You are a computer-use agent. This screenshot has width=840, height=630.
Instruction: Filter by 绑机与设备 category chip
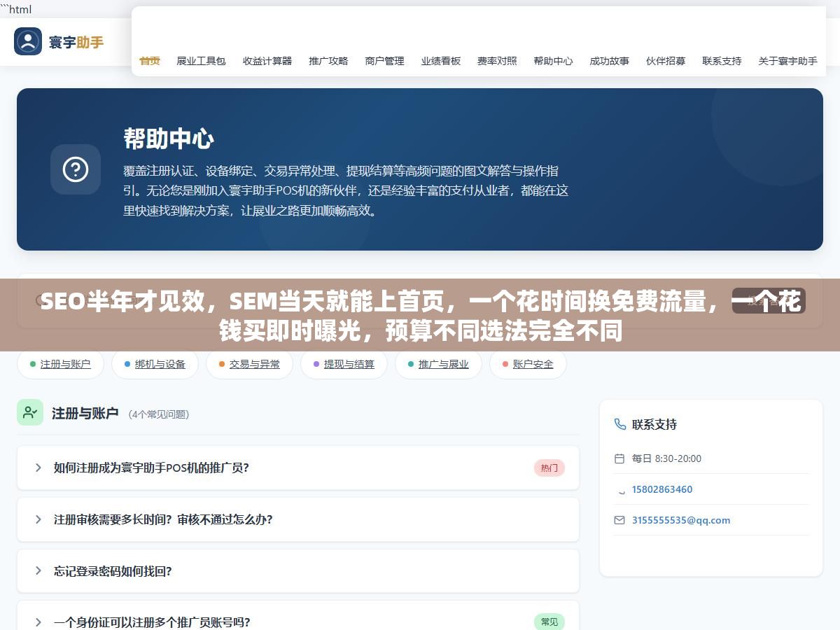pos(155,364)
